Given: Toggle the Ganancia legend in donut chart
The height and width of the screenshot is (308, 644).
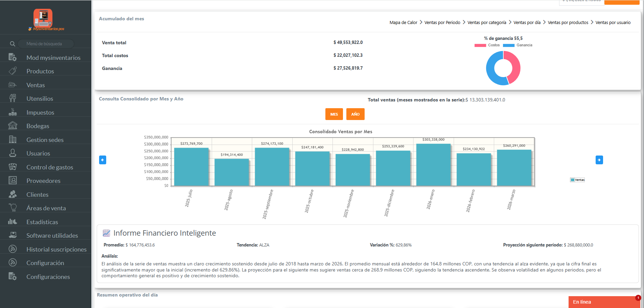Looking at the screenshot, I should coord(517,45).
